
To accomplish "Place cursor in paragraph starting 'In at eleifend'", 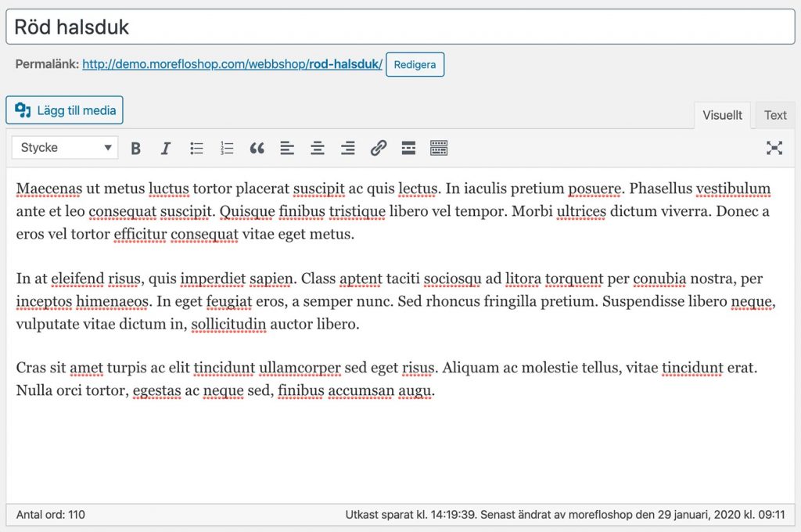I will click(396, 301).
